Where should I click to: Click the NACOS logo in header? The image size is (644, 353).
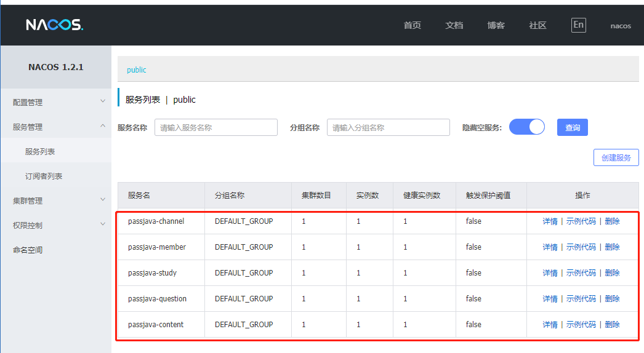click(x=54, y=25)
